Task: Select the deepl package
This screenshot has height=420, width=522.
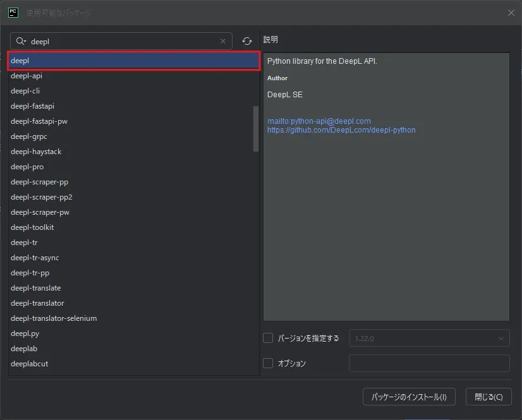Action: coord(133,61)
